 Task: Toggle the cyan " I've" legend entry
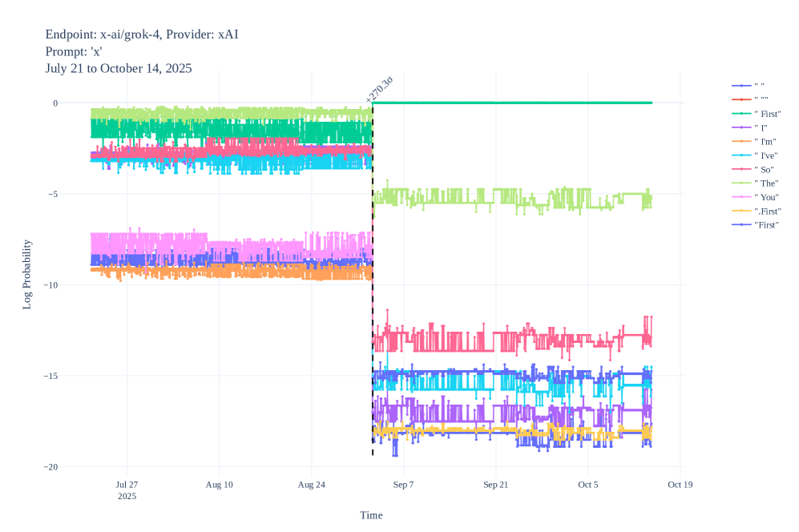(x=756, y=155)
